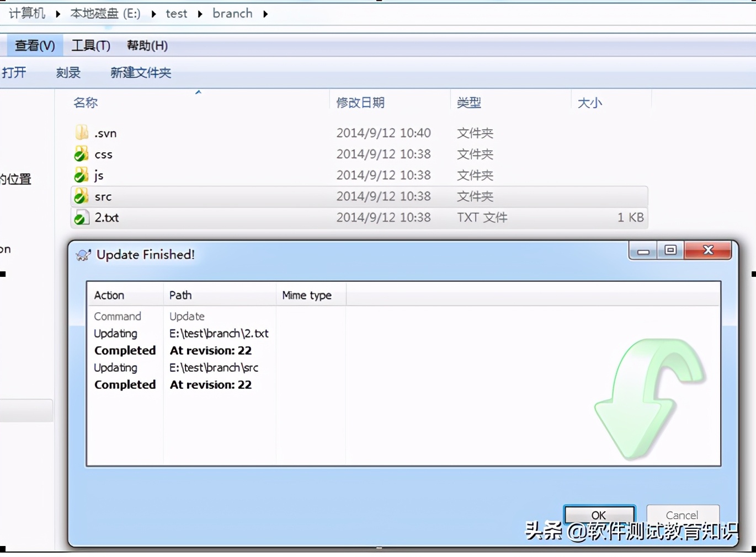Open the 帮助(H) menu
The height and width of the screenshot is (557, 756).
point(147,46)
